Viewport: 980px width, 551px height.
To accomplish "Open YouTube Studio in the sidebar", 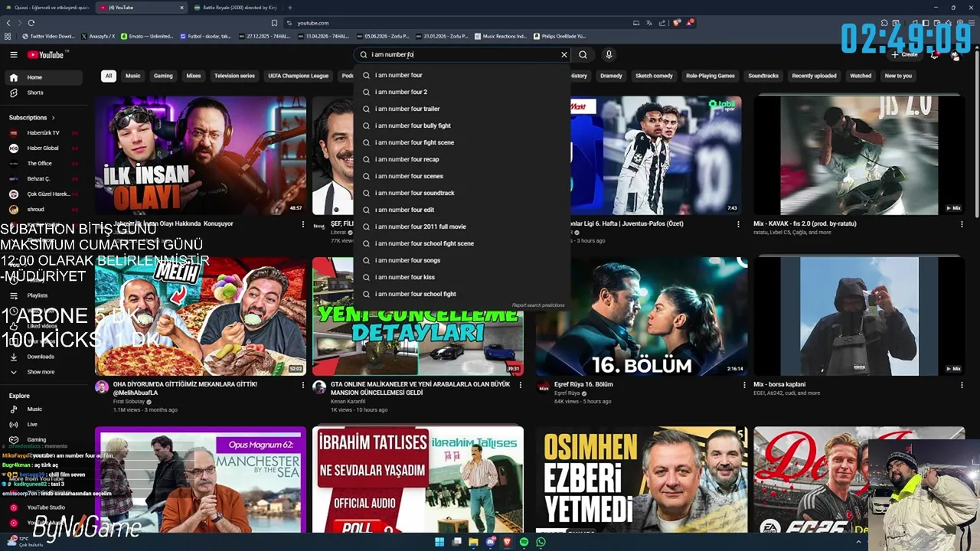I will (x=44, y=507).
